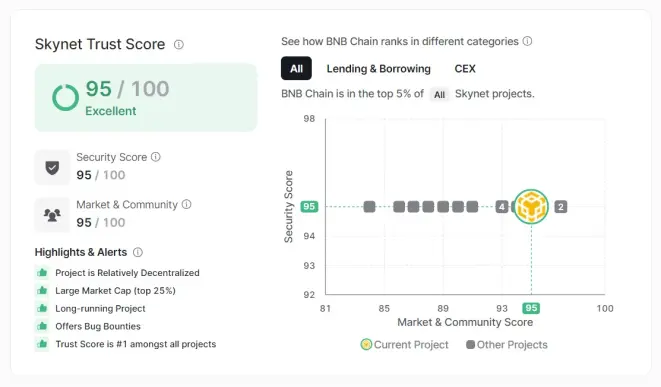Viewport: 661px width, 387px height.
Task: Click the 100 tick on the Market & Community axis
Action: 605,308
